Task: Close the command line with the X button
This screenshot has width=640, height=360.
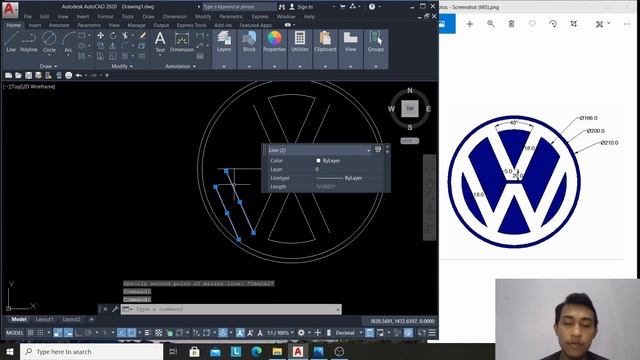Action: 105,309
